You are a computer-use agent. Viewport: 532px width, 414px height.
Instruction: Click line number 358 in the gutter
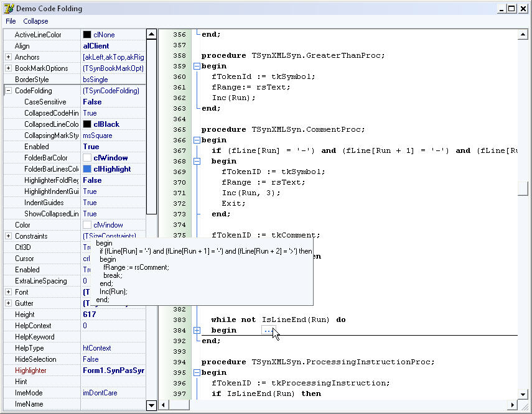(179, 55)
